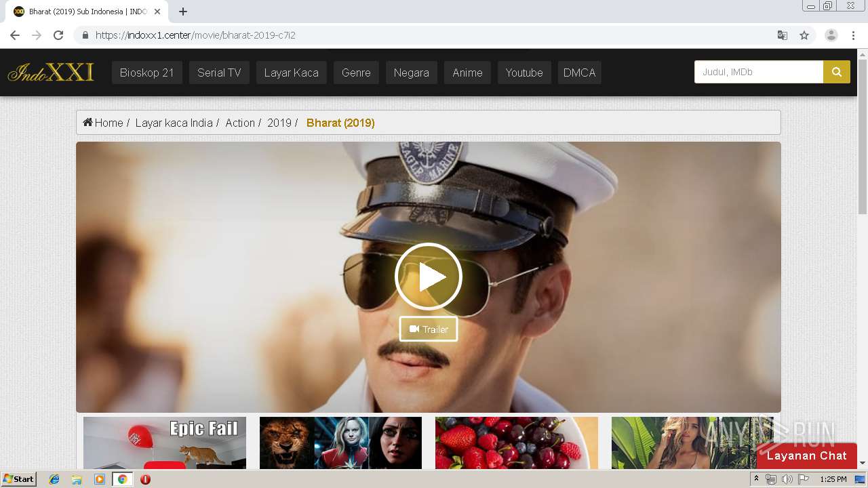The width and height of the screenshot is (868, 488).
Task: Show hidden tray icons arrow
Action: (757, 479)
